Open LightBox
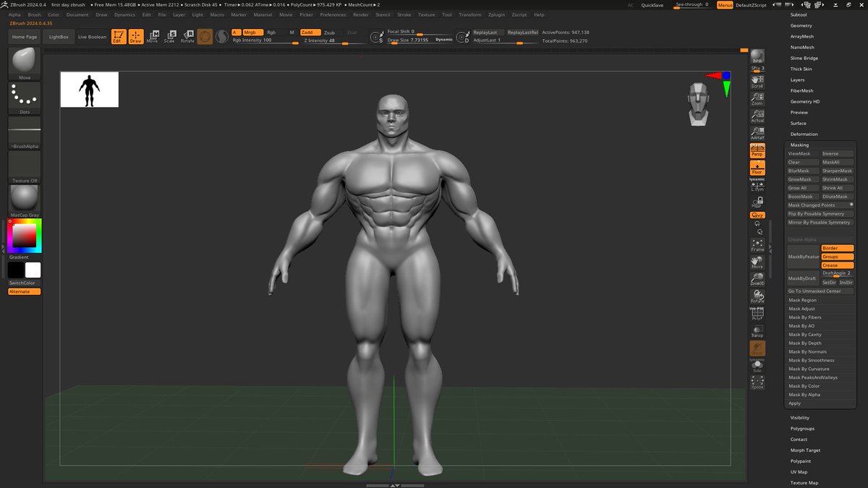Image resolution: width=868 pixels, height=488 pixels. coord(58,37)
